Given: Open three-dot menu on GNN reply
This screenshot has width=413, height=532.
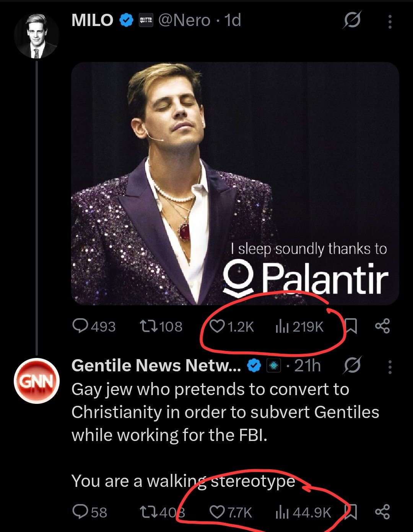Looking at the screenshot, I should (x=390, y=367).
